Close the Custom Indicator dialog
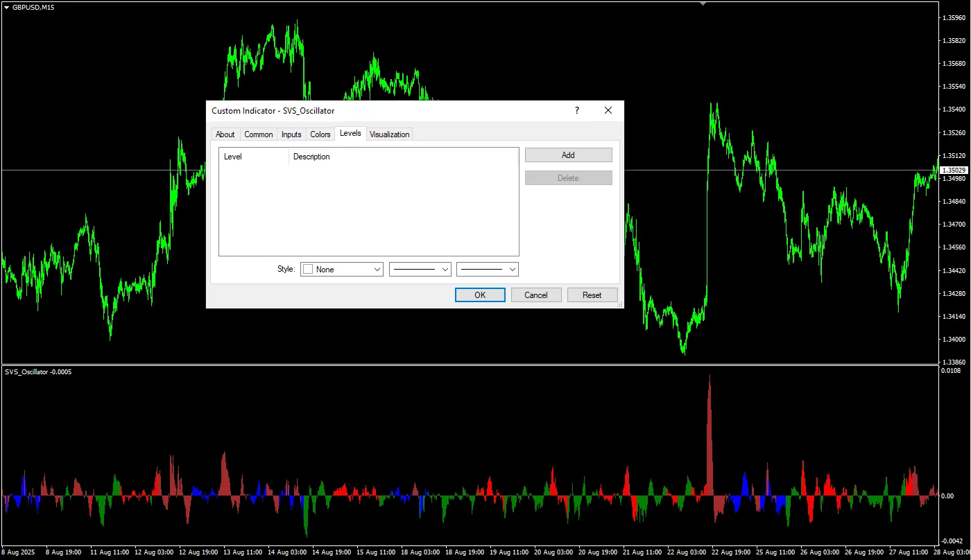This screenshot has height=560, width=971. (608, 111)
